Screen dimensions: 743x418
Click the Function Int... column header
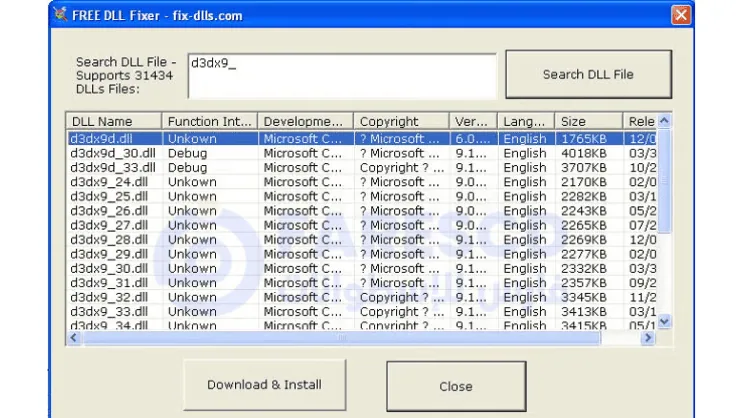point(209,122)
